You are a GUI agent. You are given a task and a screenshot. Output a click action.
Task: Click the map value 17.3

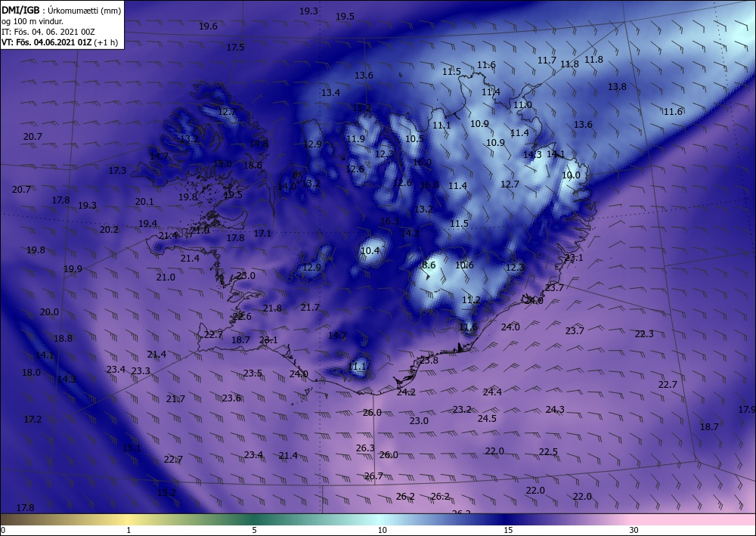(x=117, y=171)
